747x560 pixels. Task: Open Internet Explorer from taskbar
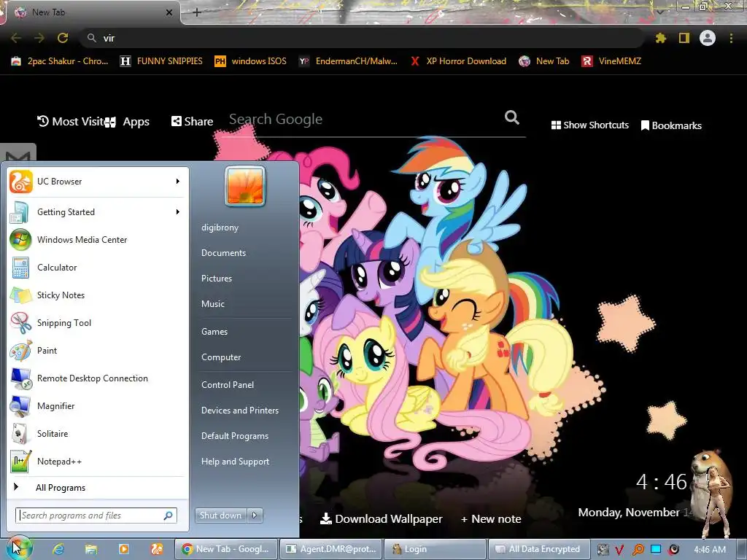click(x=58, y=549)
